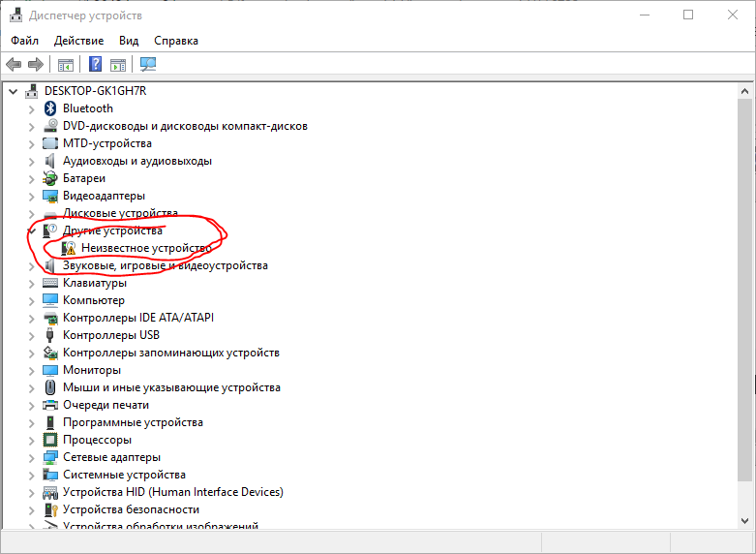Select the Другие устройства row

coord(112,231)
